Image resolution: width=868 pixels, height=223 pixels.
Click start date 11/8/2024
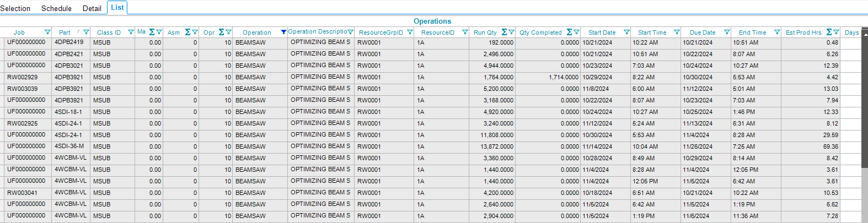pyautogui.click(x=596, y=89)
